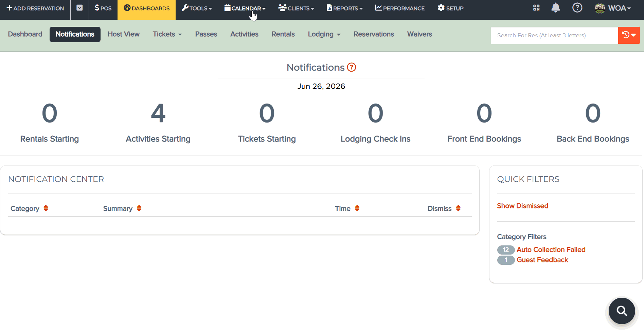The width and height of the screenshot is (644, 334).
Task: Sort by the Summary column arrows
Action: (139, 208)
